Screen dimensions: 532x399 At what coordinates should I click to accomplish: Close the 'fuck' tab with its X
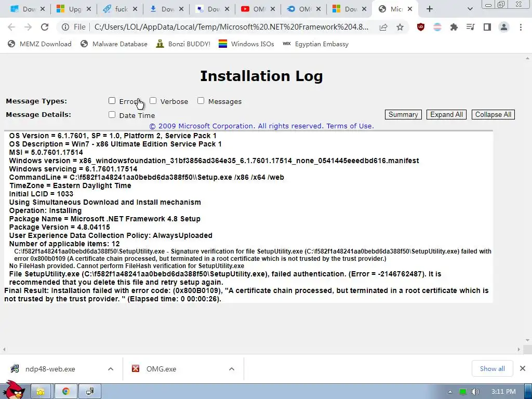pos(135,9)
